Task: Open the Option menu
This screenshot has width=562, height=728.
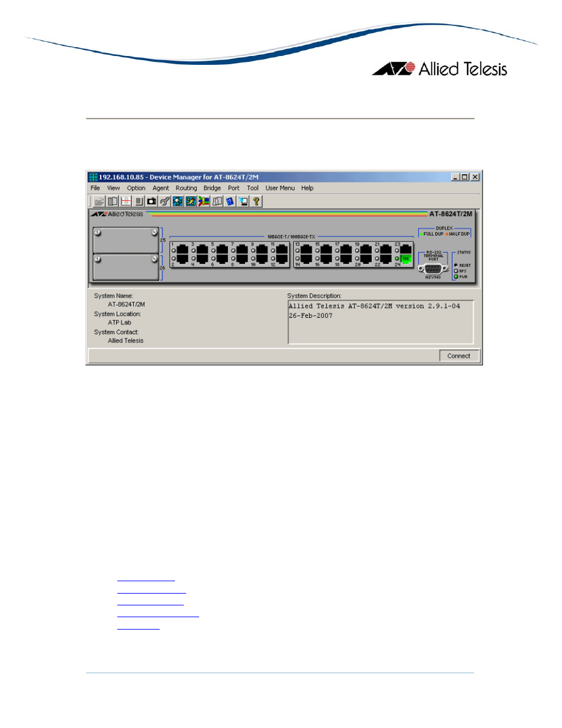Action: click(136, 188)
